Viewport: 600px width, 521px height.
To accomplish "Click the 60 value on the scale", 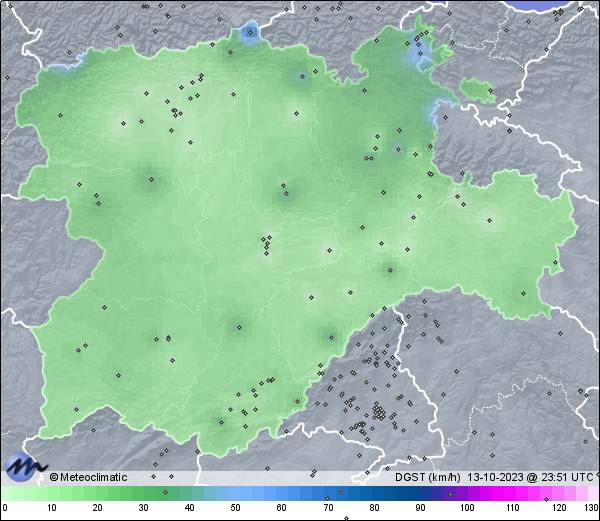I will click(282, 508).
